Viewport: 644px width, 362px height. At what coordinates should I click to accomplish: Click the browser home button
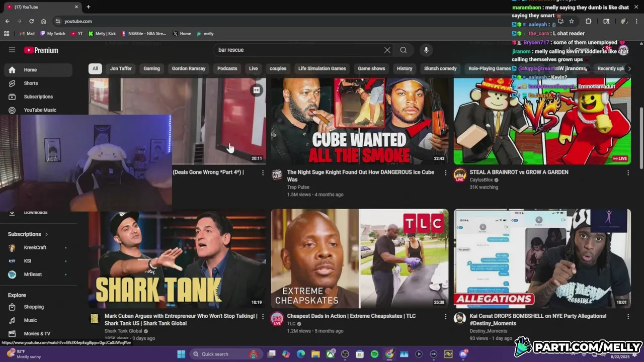pos(44,21)
